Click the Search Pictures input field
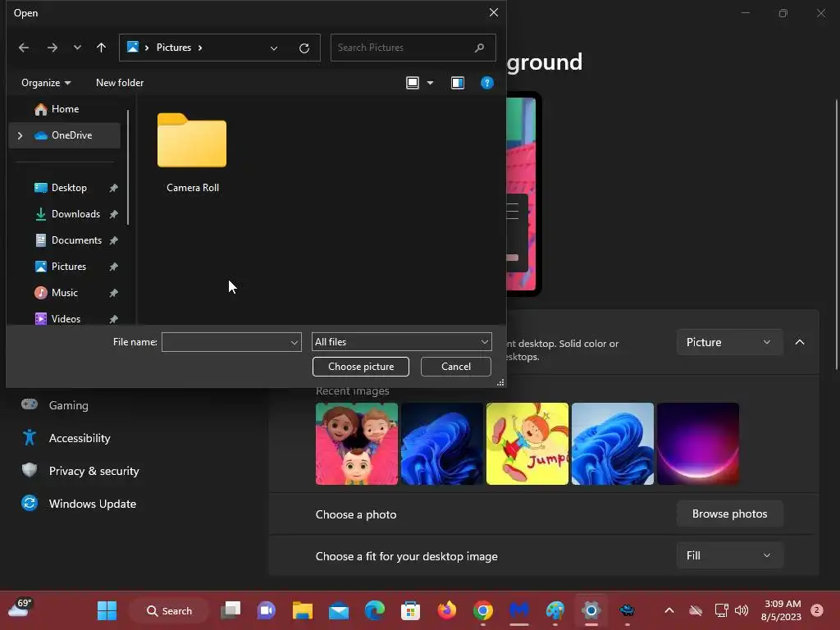The width and height of the screenshot is (840, 630). coord(413,48)
